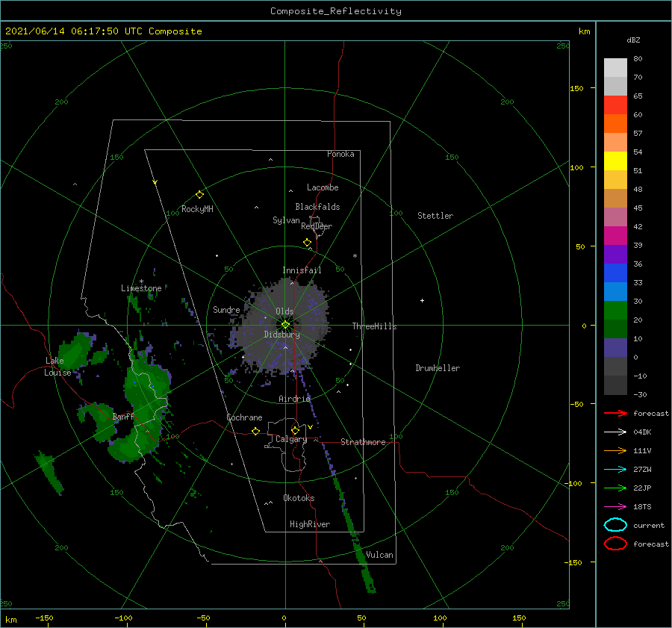The image size is (672, 628).
Task: Select the orange 57-60 dBZ color swatch
Action: click(x=615, y=124)
